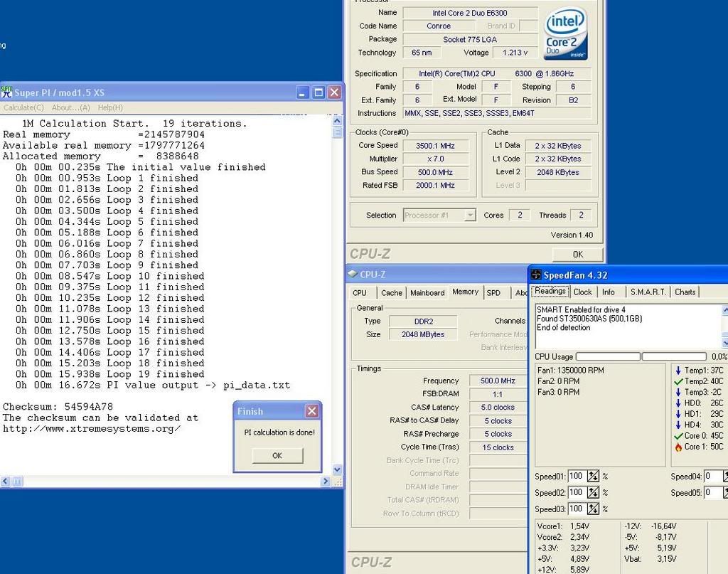Adjust the Speed01 spinner arrows
Screen dimensions: 728x574
click(593, 476)
